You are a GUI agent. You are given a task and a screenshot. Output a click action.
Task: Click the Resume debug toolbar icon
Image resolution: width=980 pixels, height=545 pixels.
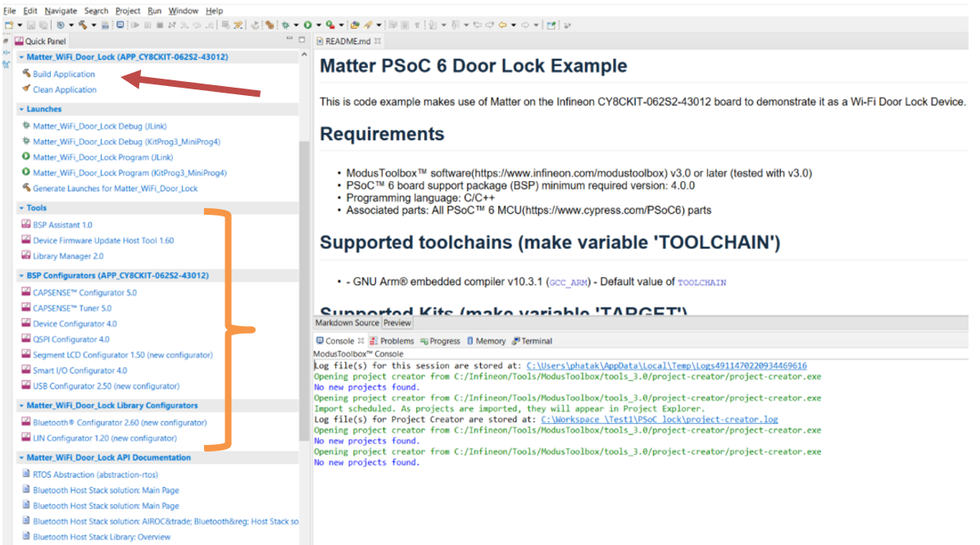click(135, 25)
